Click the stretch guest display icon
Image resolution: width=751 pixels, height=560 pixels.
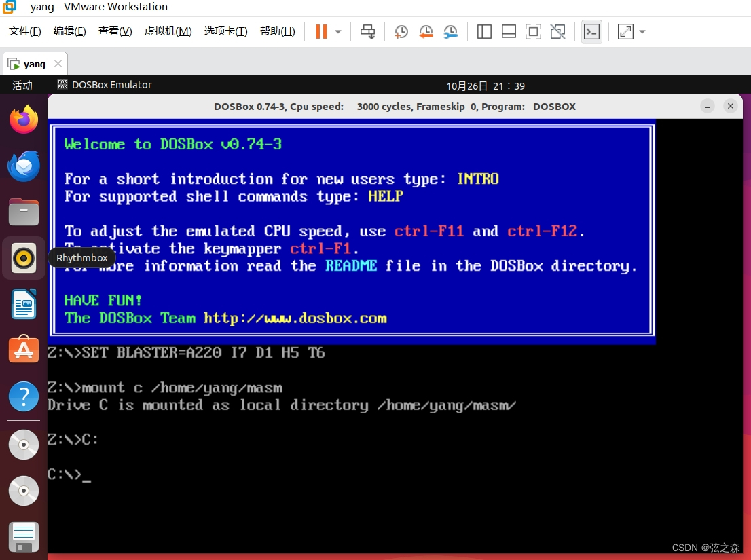coord(625,32)
